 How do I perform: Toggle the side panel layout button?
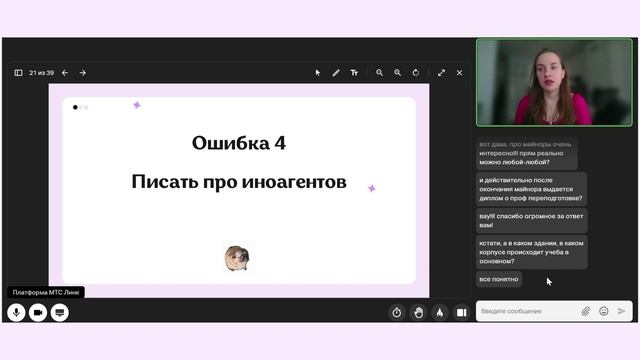[462, 313]
